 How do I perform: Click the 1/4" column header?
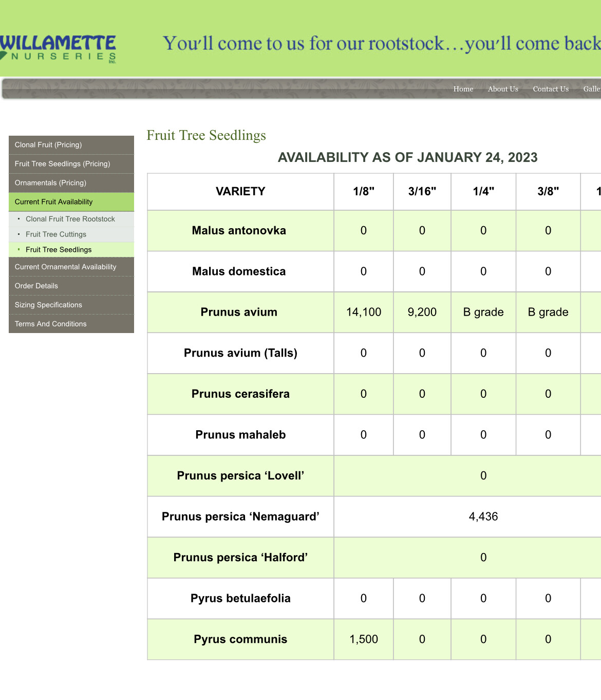coord(483,192)
